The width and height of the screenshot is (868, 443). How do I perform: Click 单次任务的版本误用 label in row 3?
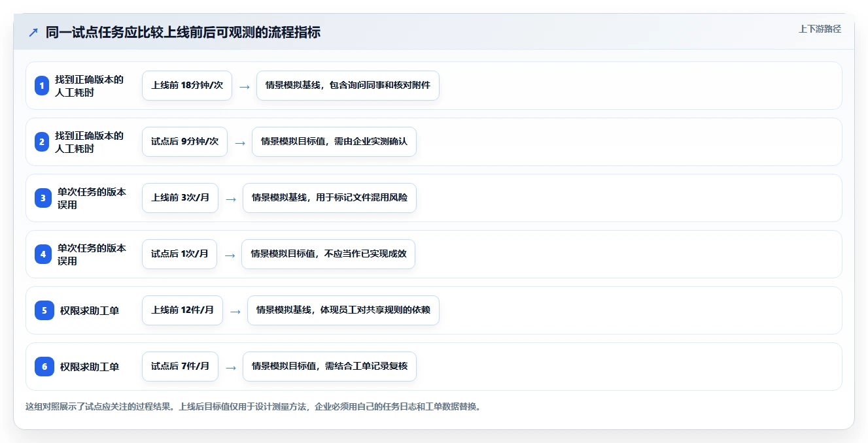pyautogui.click(x=92, y=198)
